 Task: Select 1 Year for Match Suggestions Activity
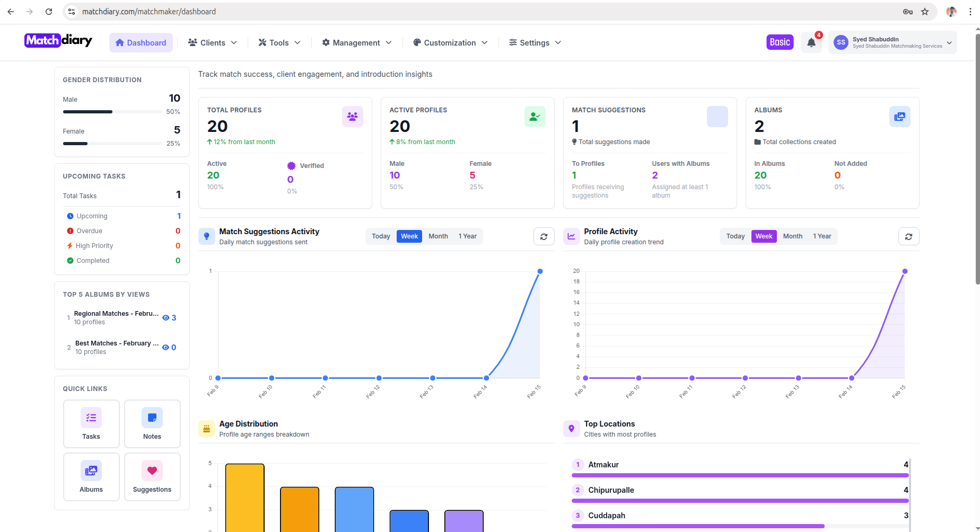467,236
